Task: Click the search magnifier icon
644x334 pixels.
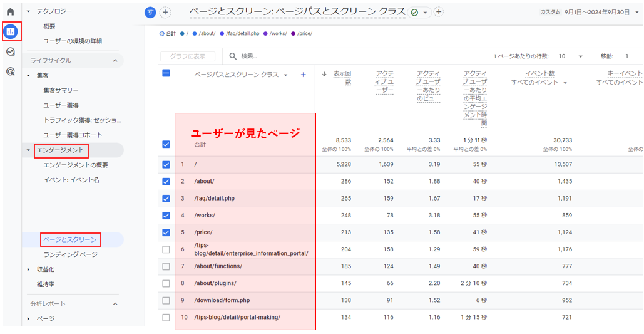Action: [x=233, y=56]
